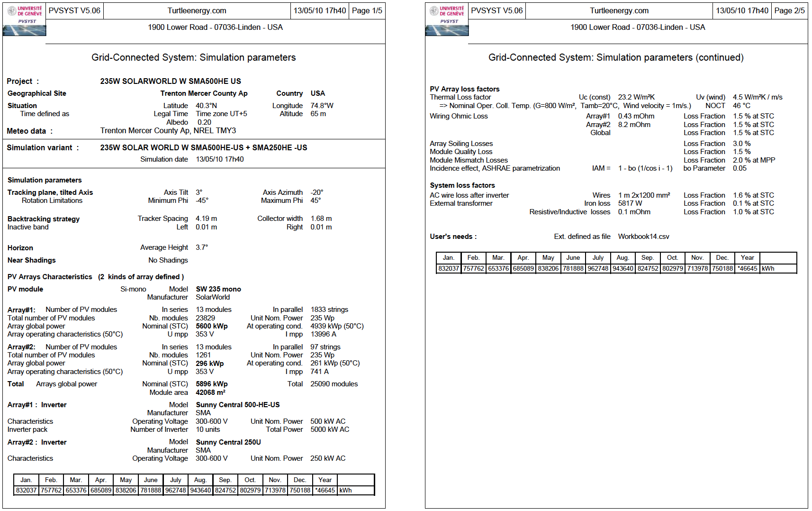Screen dimensions: 812x511
Task: Click Axis Azimuth value '-20°'
Action: pyautogui.click(x=316, y=192)
